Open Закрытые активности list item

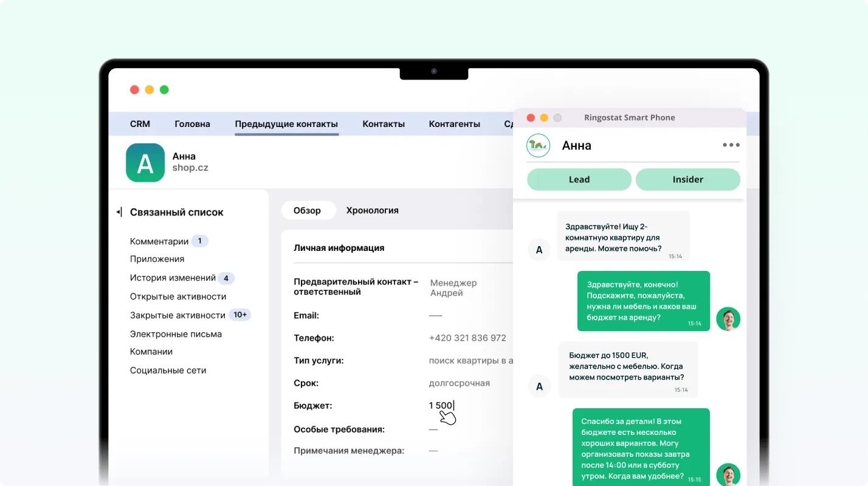pyautogui.click(x=177, y=315)
